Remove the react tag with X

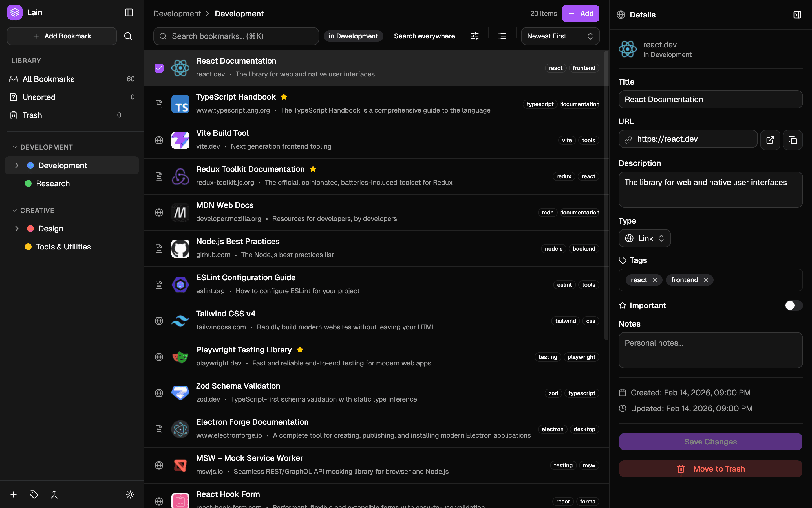655,280
